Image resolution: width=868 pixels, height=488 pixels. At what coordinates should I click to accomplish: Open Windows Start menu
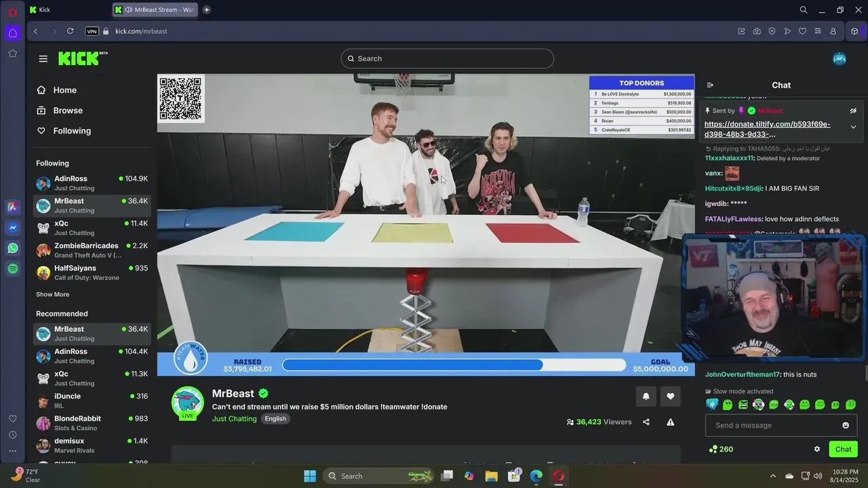click(310, 476)
